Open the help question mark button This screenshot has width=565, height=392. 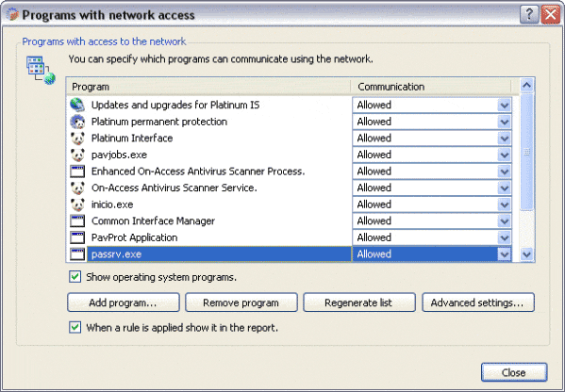coord(529,15)
